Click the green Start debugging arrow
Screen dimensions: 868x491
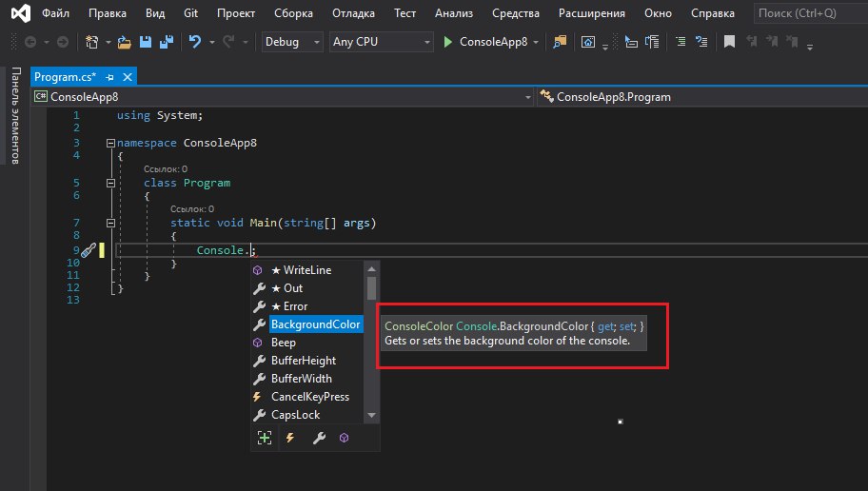click(448, 42)
